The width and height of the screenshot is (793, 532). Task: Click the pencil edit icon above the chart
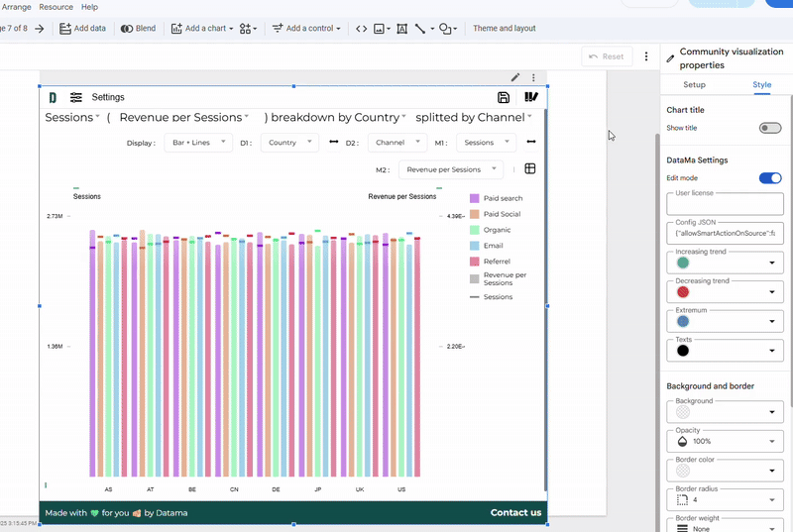515,77
